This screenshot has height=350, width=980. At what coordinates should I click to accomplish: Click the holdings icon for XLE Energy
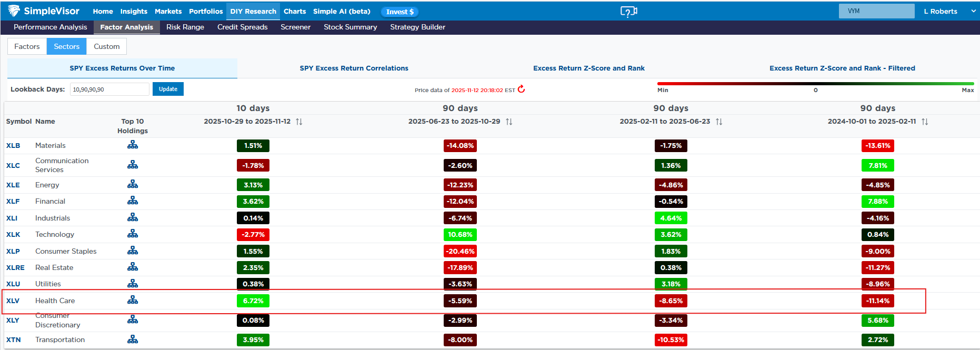coord(133,184)
